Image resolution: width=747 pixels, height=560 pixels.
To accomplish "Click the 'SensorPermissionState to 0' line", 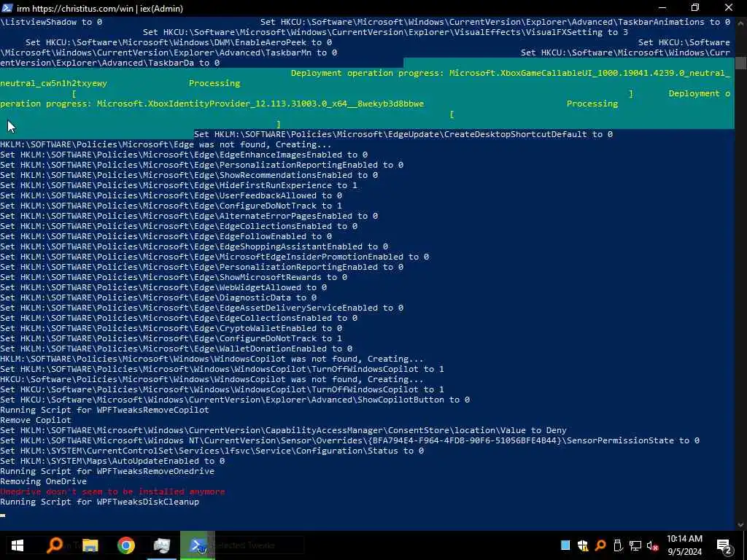I will 349,440.
